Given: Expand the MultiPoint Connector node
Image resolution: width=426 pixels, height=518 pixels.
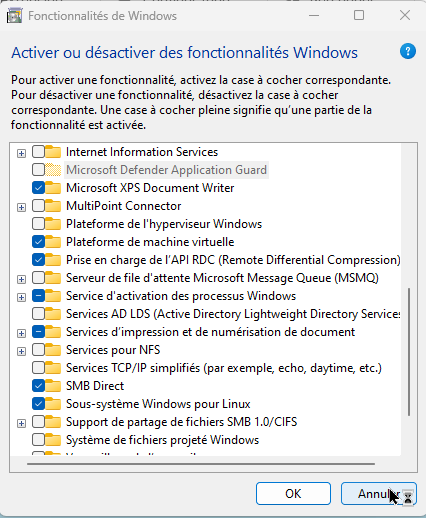Looking at the screenshot, I should [21, 207].
